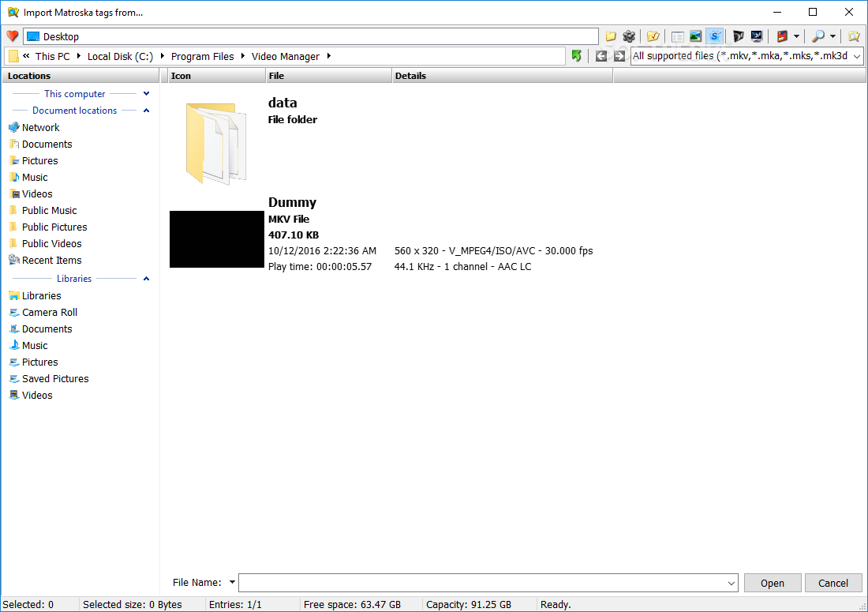Open Pictures under Libraries section
Viewport: 868px width, 612px height.
click(33, 362)
